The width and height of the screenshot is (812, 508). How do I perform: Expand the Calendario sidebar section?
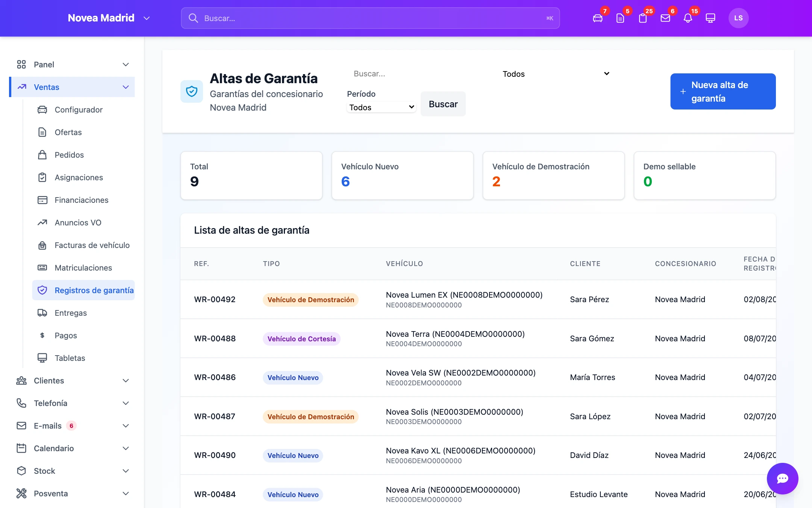click(126, 448)
